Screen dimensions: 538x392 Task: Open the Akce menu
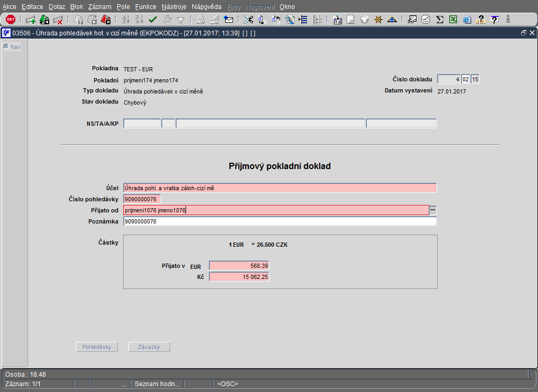[10, 7]
